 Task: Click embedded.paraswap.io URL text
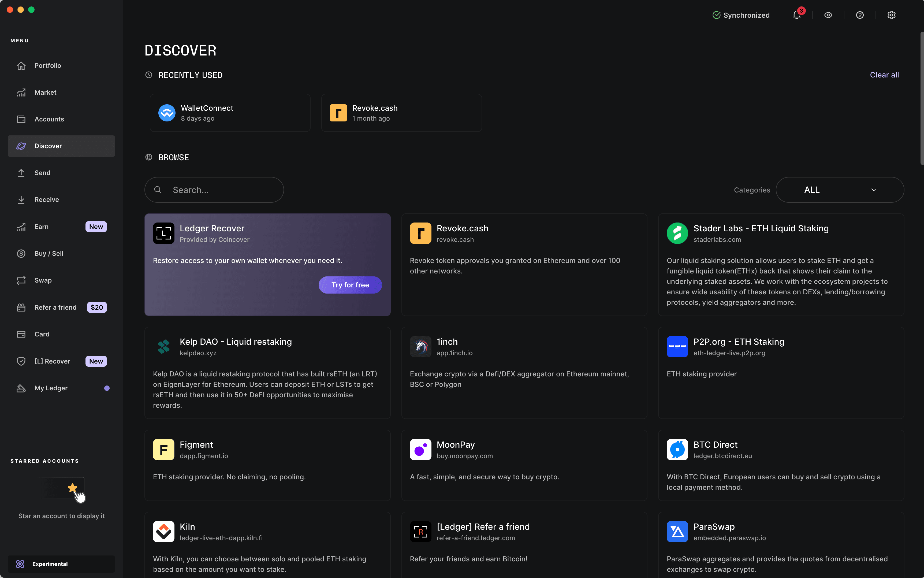(729, 538)
